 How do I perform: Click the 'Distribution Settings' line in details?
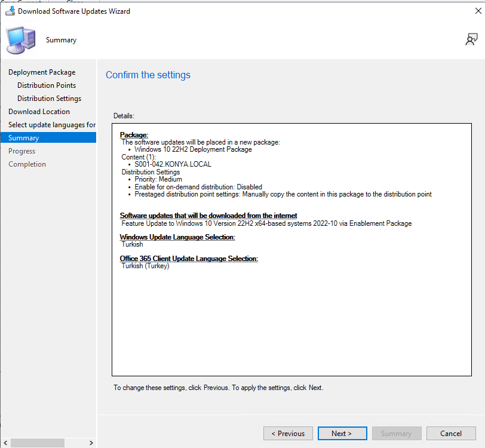click(151, 172)
